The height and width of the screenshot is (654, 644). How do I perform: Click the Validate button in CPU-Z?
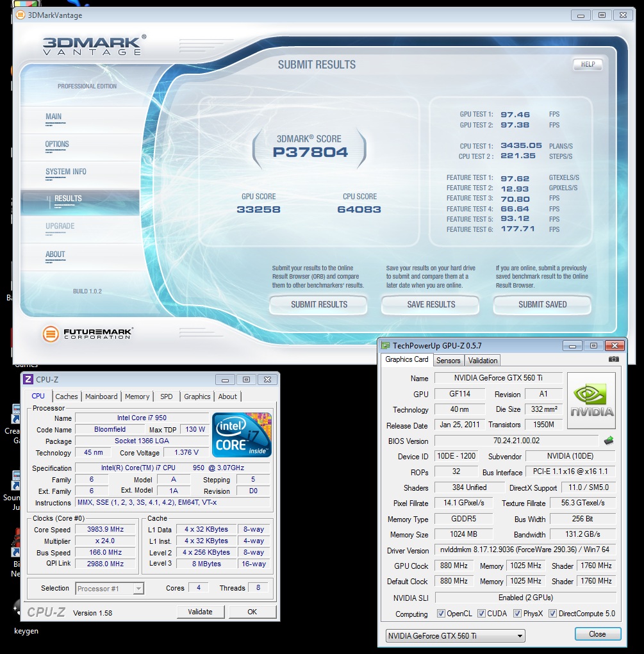coord(201,612)
